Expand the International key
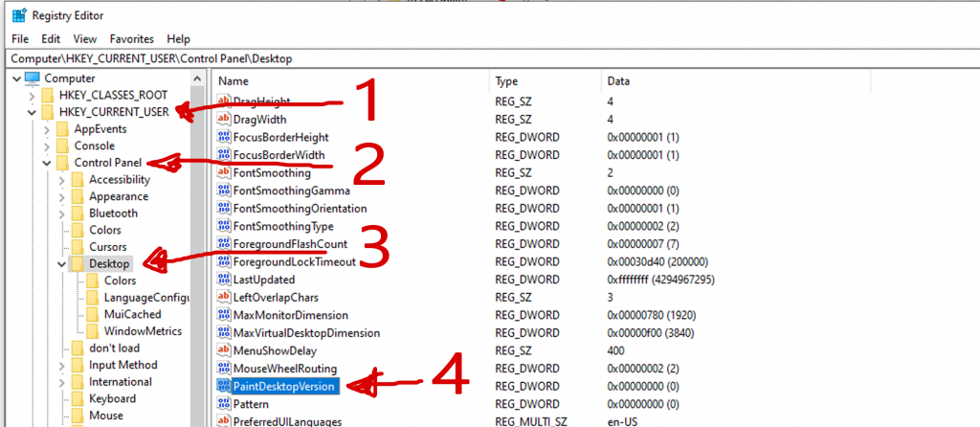 click(61, 382)
